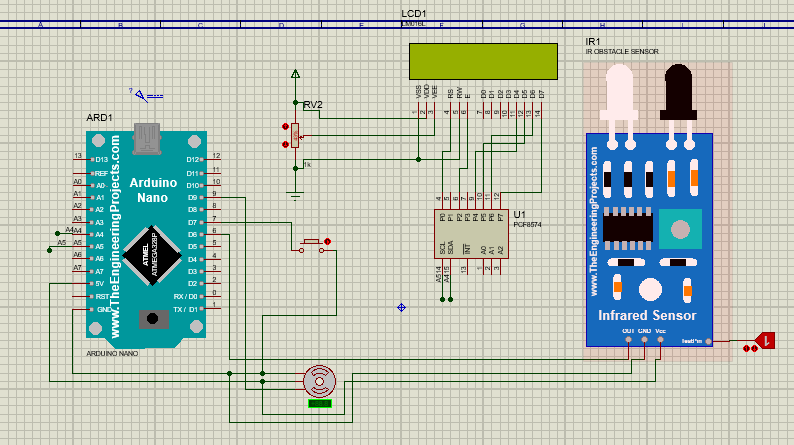Click the A4 terminal dot left of Arduino
The image size is (794, 445).
click(x=57, y=234)
